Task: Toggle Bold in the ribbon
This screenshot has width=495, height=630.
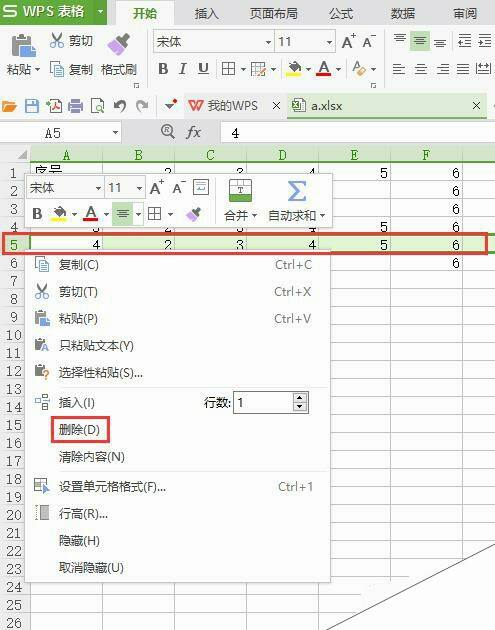Action: (x=163, y=69)
